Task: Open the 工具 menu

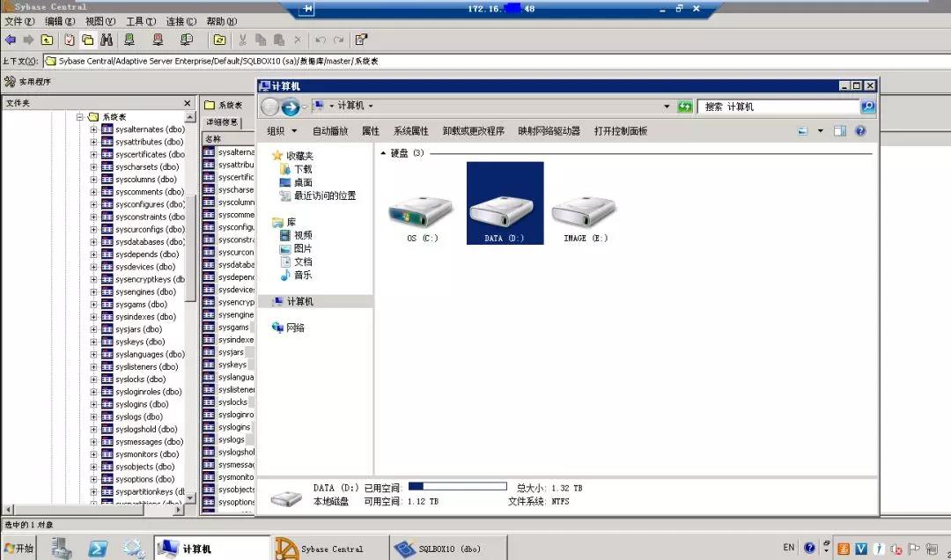Action: click(x=141, y=21)
